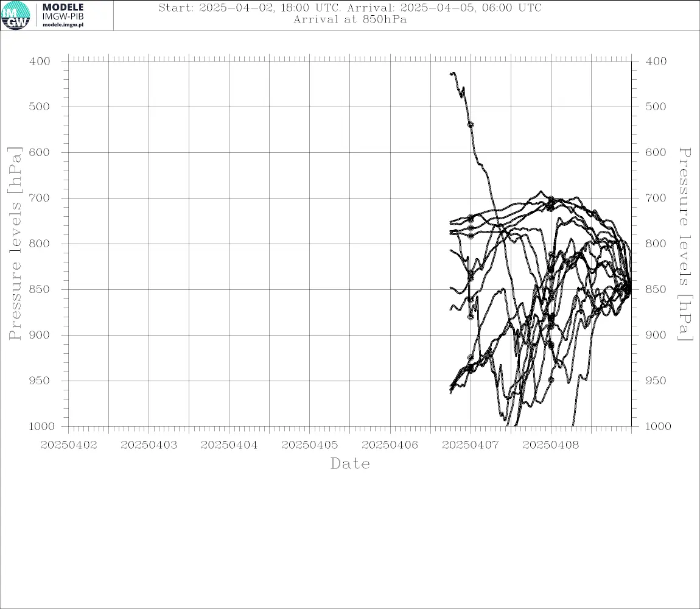
Task: Click the Start/Arrival title line
Action: tap(350, 8)
